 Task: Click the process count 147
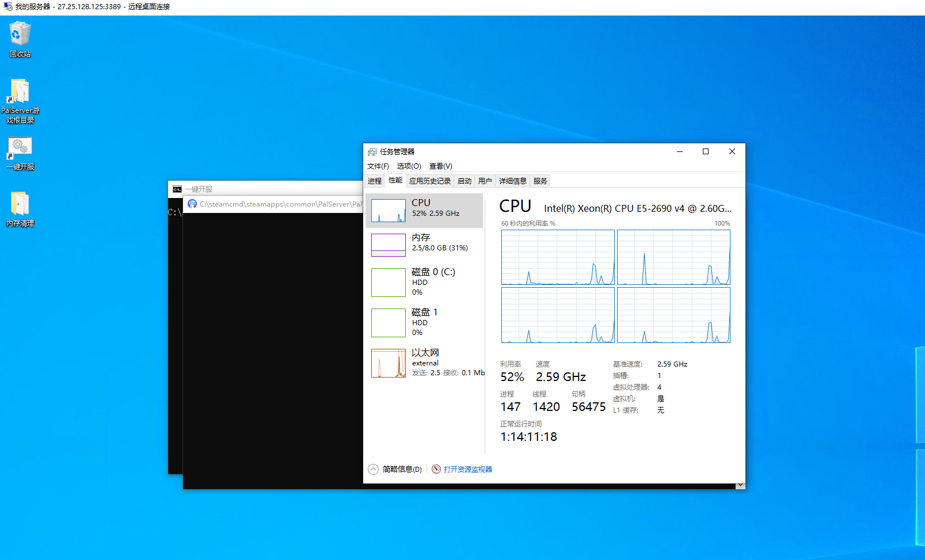click(511, 407)
